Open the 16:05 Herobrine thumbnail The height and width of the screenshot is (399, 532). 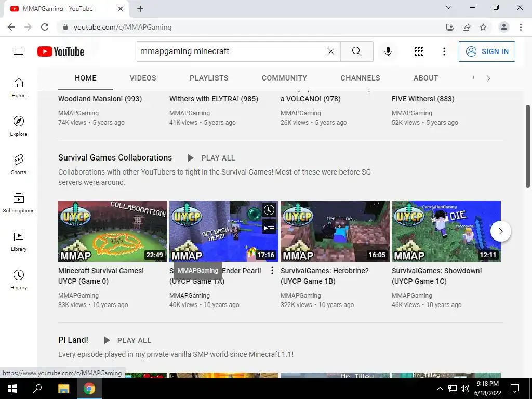pyautogui.click(x=335, y=231)
